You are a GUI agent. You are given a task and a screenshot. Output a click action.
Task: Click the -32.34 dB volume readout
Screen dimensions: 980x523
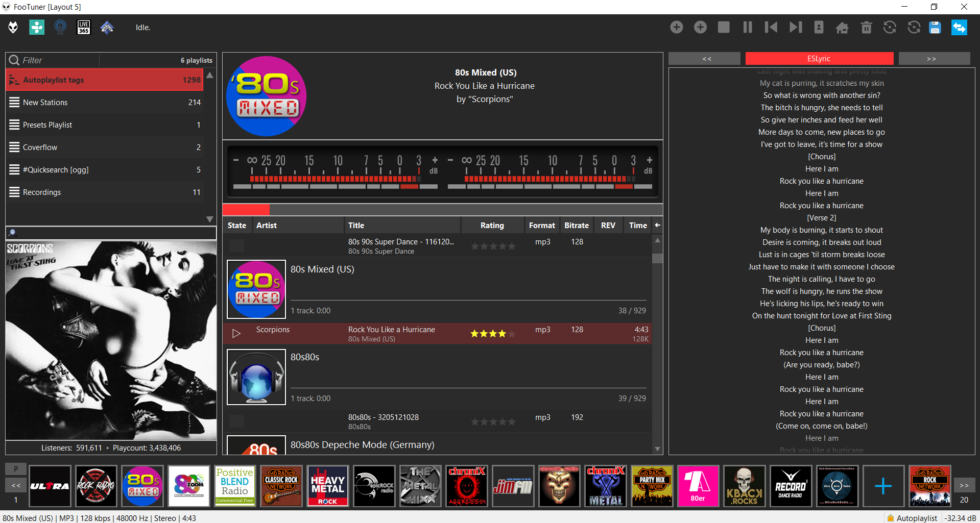pos(960,518)
